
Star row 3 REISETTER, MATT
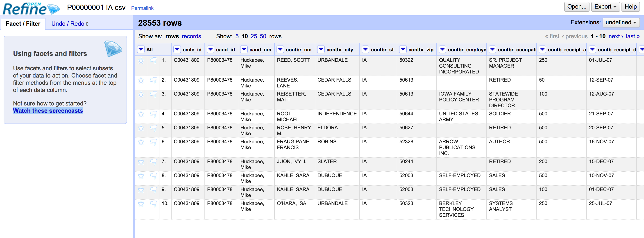[x=141, y=94]
